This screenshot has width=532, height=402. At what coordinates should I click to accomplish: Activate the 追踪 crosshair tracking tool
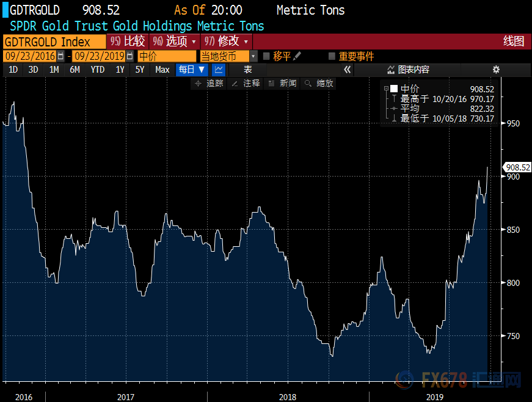tap(210, 84)
